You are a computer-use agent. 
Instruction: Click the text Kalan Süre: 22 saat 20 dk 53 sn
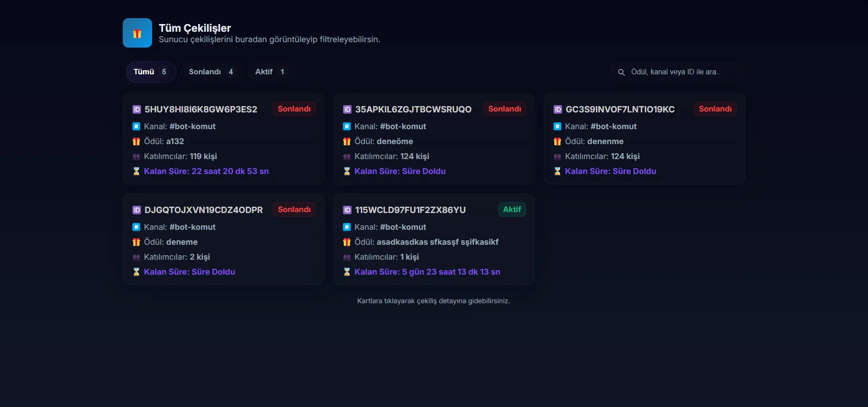(x=206, y=171)
